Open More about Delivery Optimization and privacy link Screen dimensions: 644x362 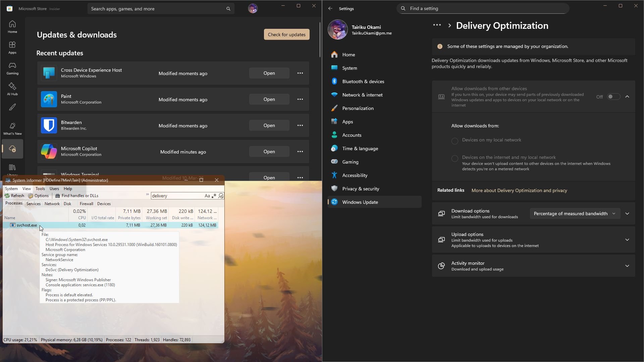tap(519, 190)
